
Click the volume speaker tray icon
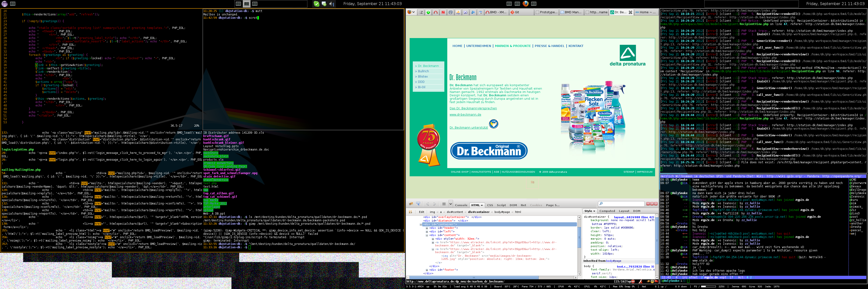pos(332,4)
